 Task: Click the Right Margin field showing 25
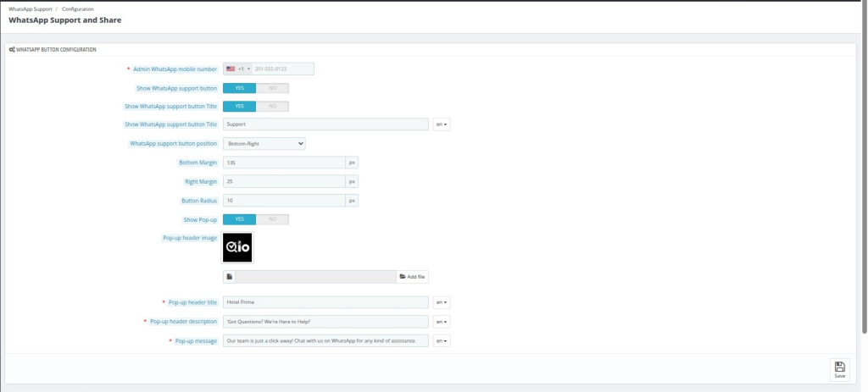pyautogui.click(x=285, y=181)
